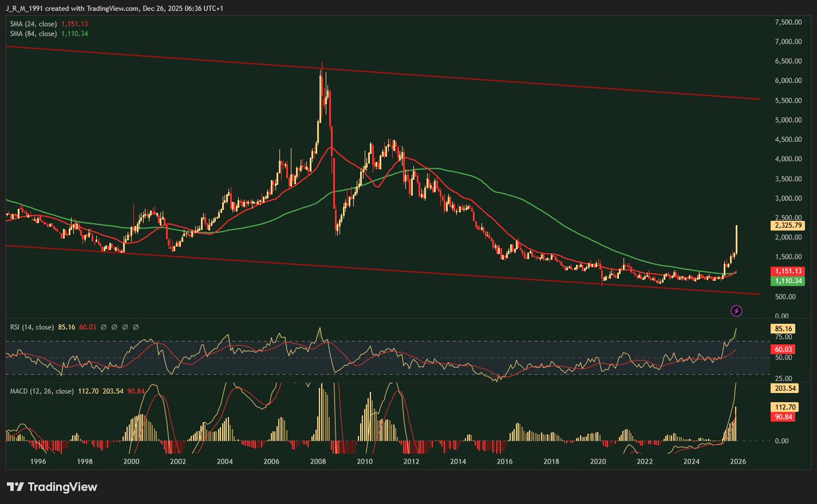Click the red 90.84 MACD axis tag
This screenshot has height=504, width=817.
point(782,417)
